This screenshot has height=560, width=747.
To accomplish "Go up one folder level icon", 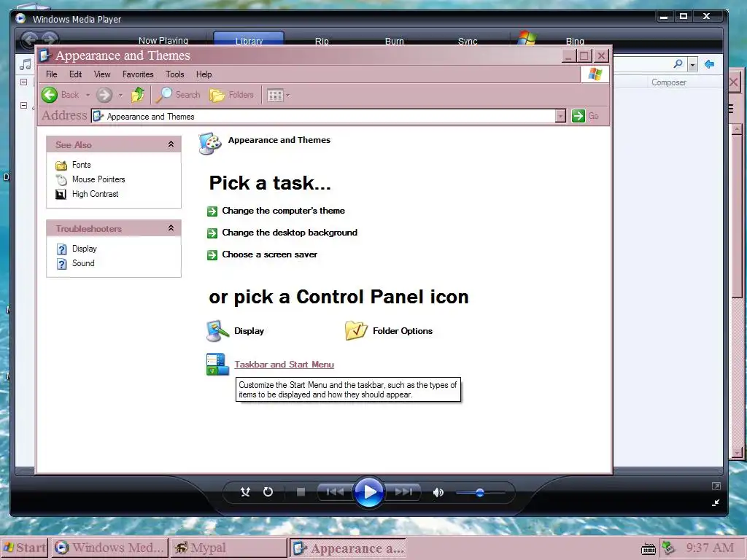I will point(138,95).
